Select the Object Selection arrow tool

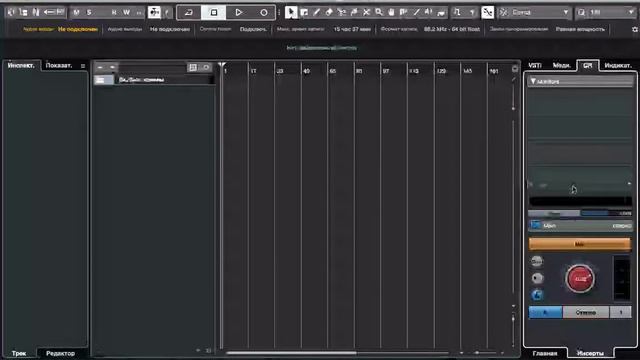point(291,13)
